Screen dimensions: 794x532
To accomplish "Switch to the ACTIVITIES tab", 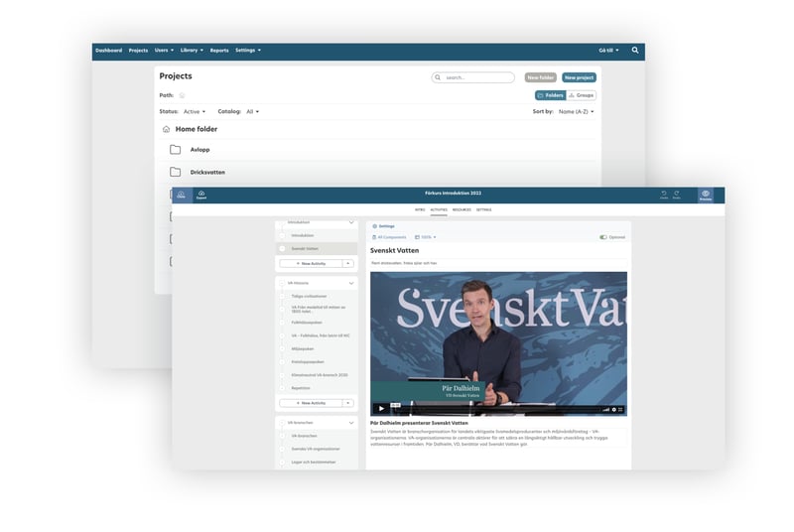I will pos(439,209).
